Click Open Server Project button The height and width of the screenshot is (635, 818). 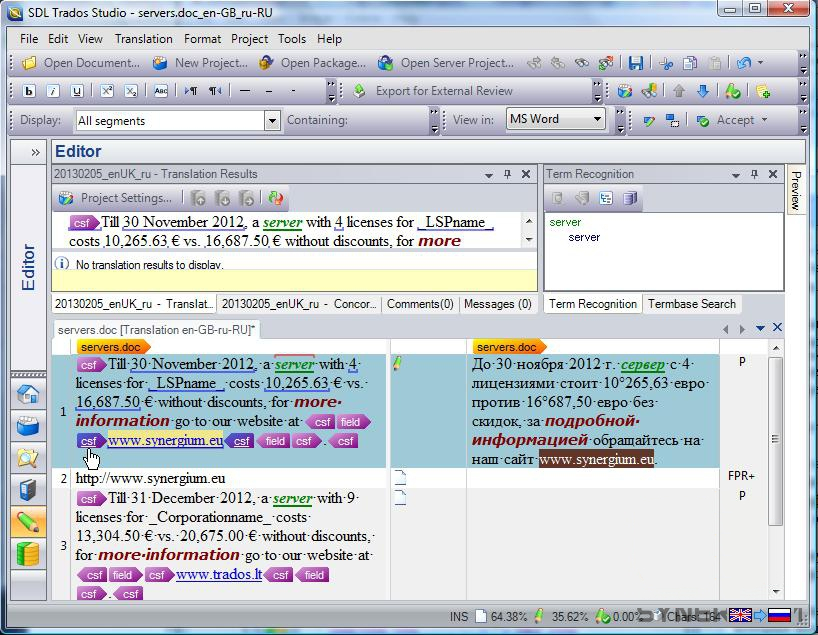(x=447, y=63)
